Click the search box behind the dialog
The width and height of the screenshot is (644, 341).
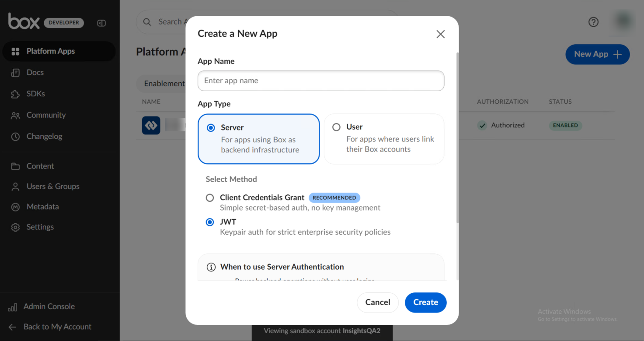[162, 22]
